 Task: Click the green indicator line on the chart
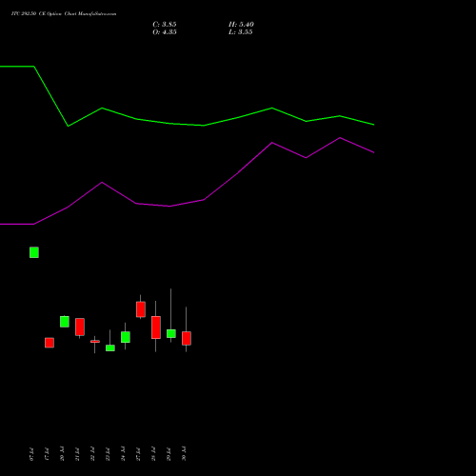[204, 126]
